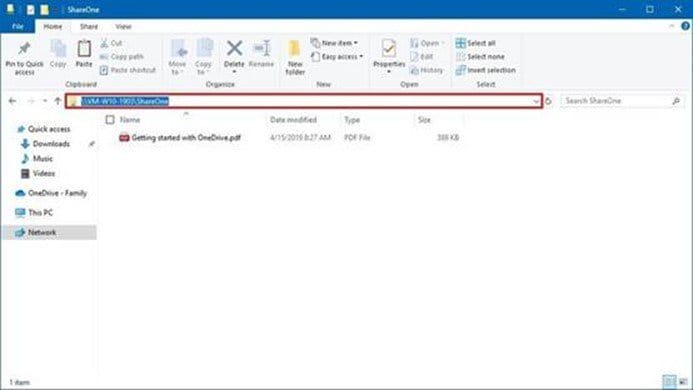Open the Easy access dropdown
This screenshot has height=390, width=693.
(337, 57)
